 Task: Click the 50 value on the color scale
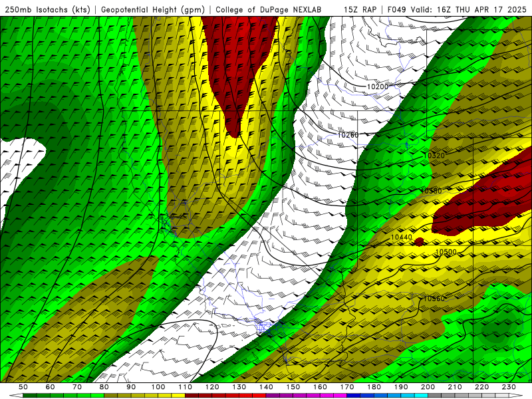[23, 387]
